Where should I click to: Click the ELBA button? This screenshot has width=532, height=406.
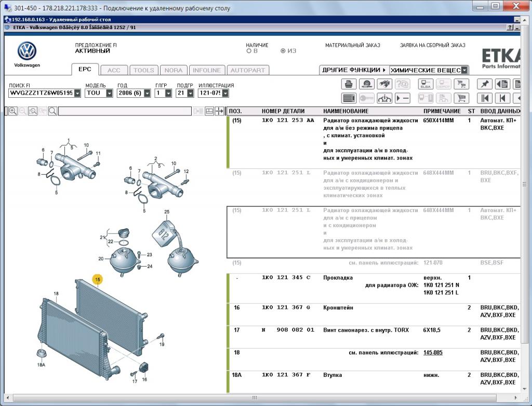tap(425, 84)
